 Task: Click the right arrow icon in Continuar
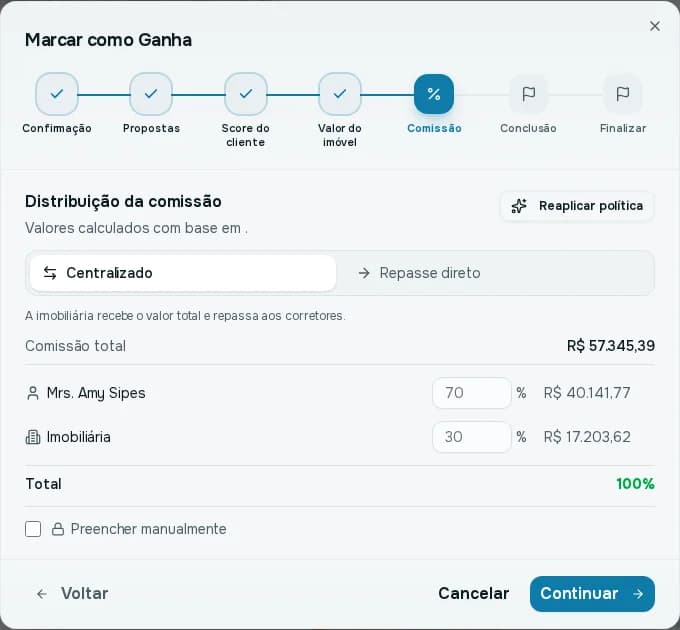638,594
